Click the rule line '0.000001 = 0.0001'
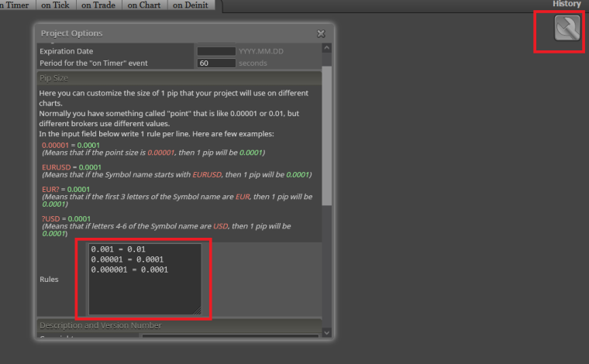The width and height of the screenshot is (589, 364). pyautogui.click(x=129, y=270)
